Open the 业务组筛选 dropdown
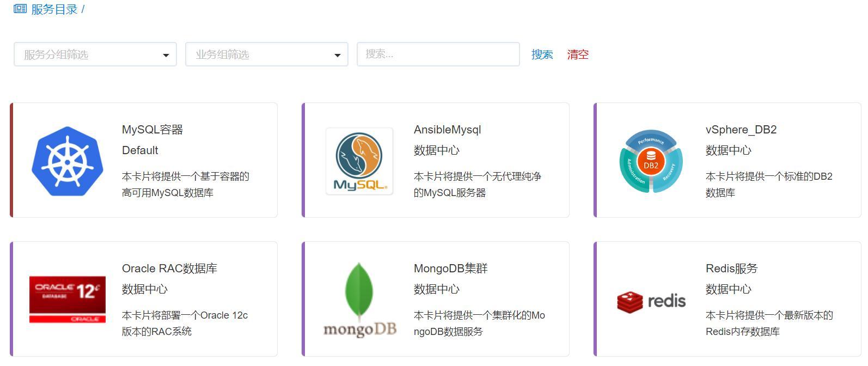The image size is (868, 366). point(267,54)
